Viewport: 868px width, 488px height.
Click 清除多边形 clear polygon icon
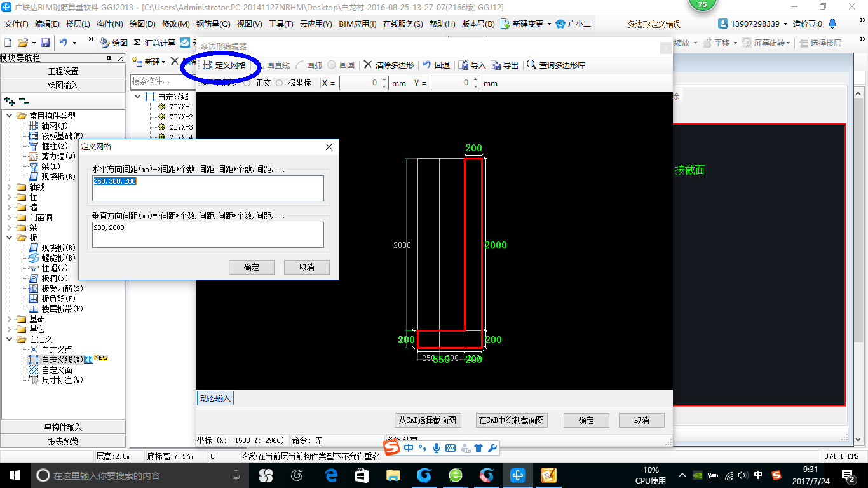[368, 65]
